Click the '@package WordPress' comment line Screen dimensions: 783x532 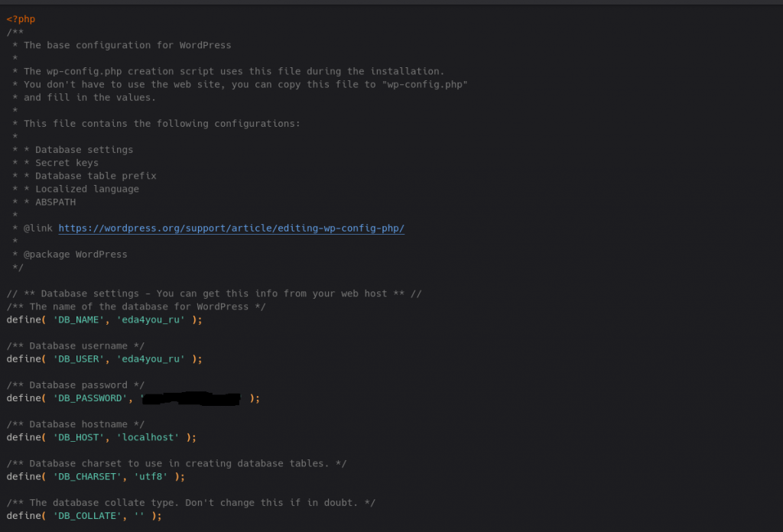click(70, 255)
